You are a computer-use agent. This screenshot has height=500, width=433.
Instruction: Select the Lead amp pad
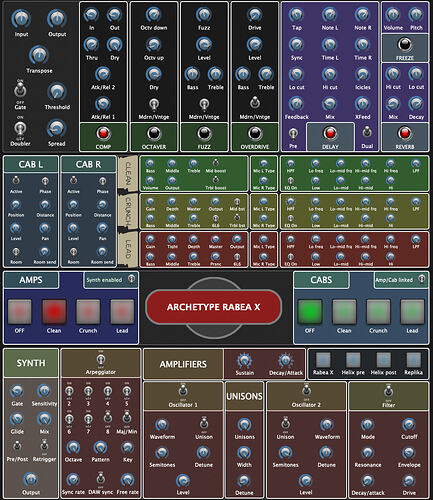[122, 312]
